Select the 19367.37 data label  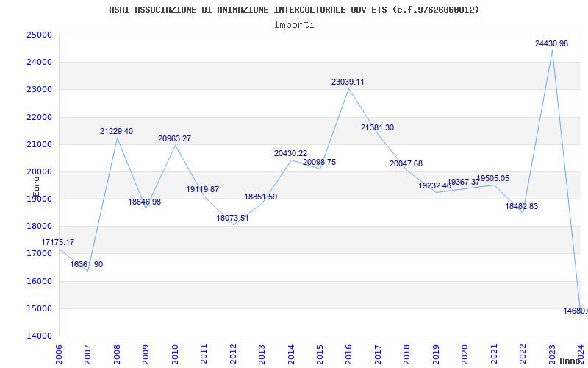(x=464, y=182)
